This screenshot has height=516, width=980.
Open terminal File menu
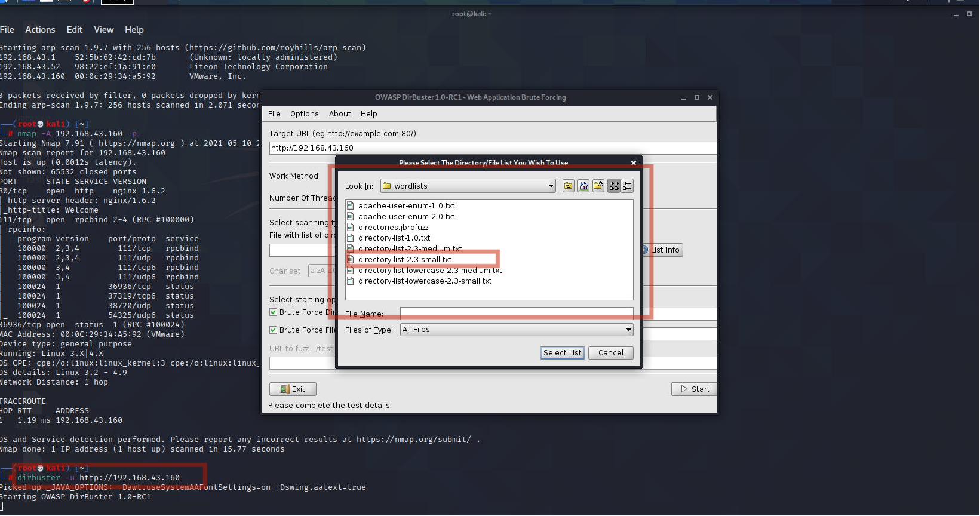(7, 30)
